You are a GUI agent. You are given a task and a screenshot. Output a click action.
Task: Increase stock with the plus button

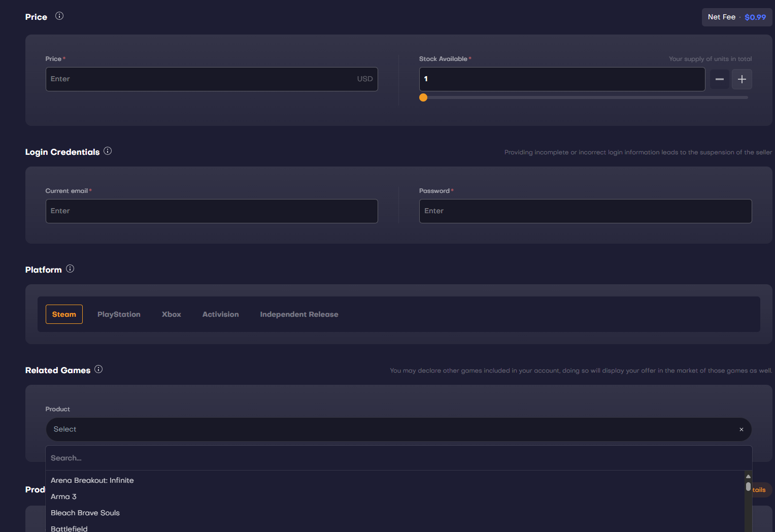pyautogui.click(x=742, y=79)
